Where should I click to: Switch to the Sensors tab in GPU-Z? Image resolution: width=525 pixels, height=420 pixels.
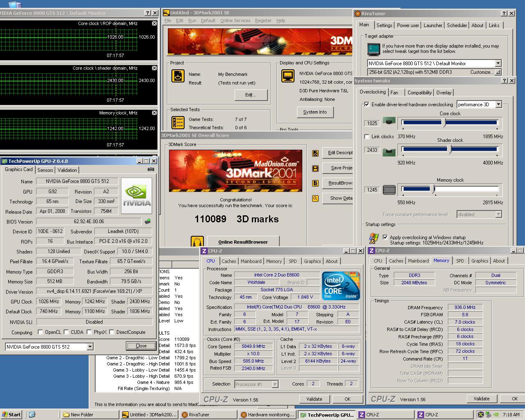(x=45, y=170)
